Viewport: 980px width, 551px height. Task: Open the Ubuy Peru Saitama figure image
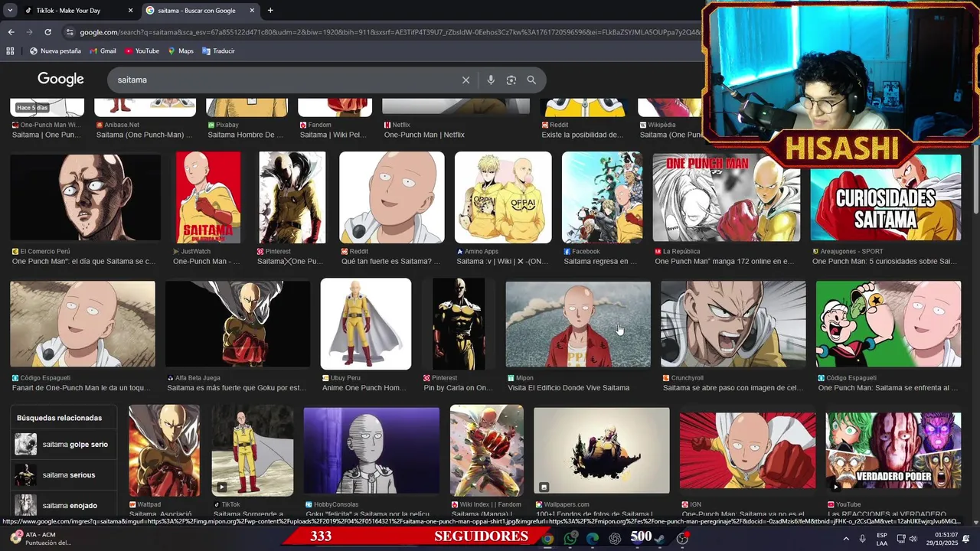(x=366, y=324)
